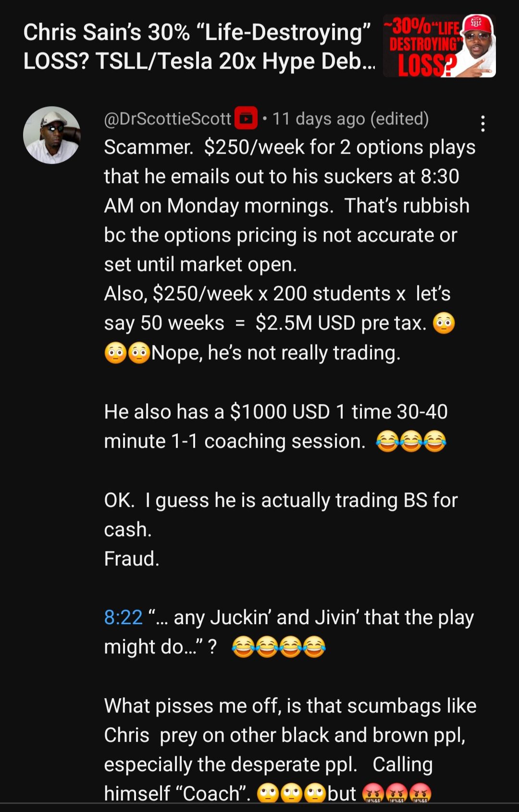
Task: Open the '30% Life Destroying Loss' video thumbnail
Action: click(x=439, y=46)
